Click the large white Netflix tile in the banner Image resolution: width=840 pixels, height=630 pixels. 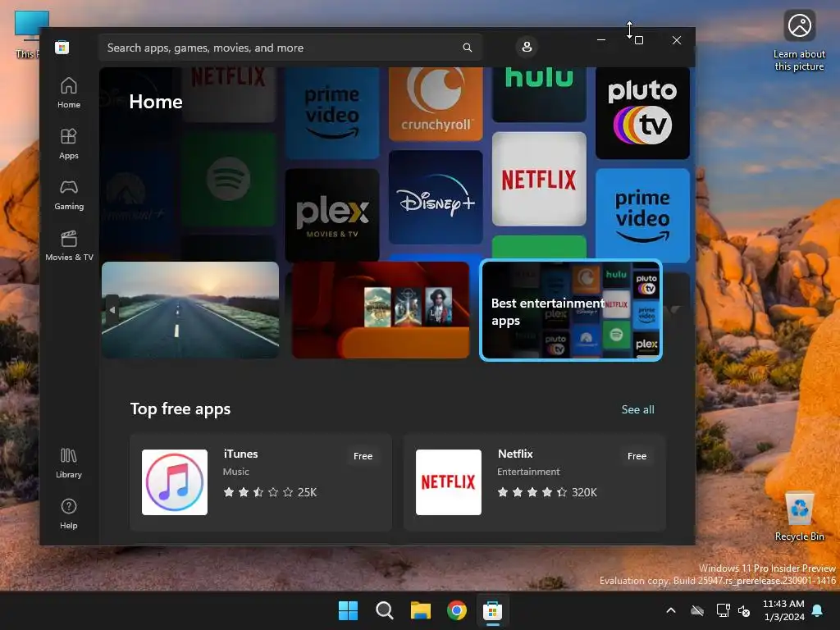(539, 179)
